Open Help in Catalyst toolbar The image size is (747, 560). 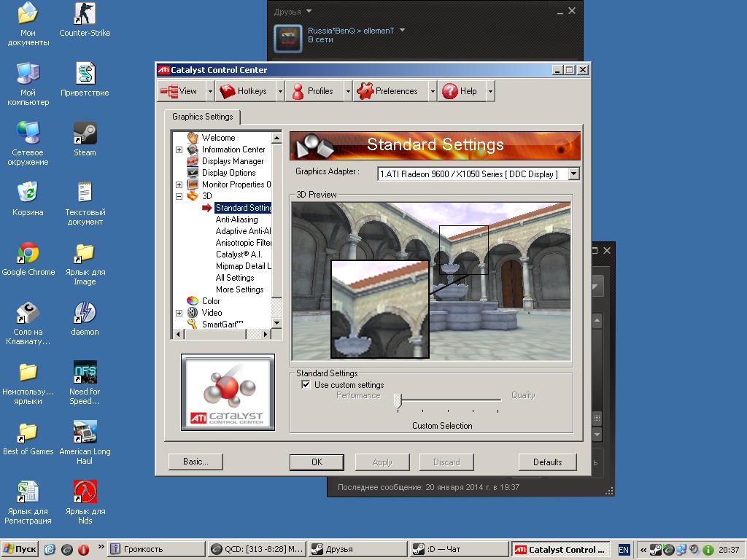coord(461,91)
